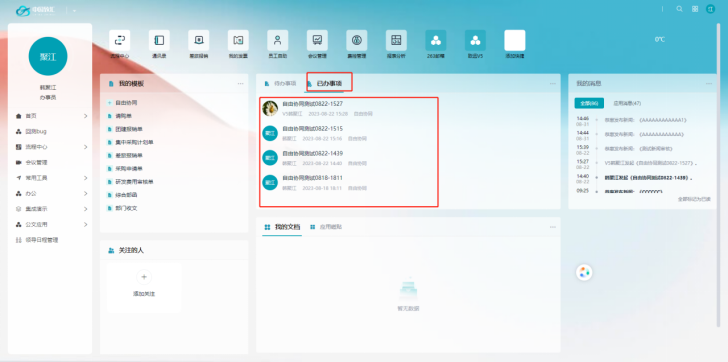The image size is (728, 362).
Task: Click the 添加关注 label under the plus
Action: tap(143, 294)
